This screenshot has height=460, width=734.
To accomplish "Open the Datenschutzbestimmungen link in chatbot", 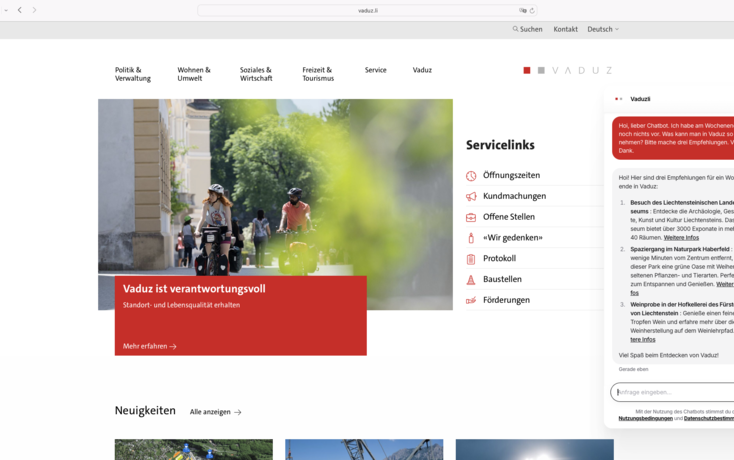I will (x=709, y=418).
